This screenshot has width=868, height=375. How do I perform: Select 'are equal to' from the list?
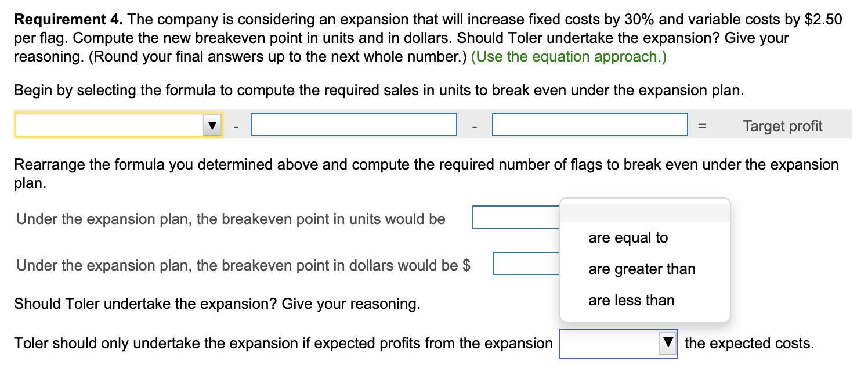point(628,237)
